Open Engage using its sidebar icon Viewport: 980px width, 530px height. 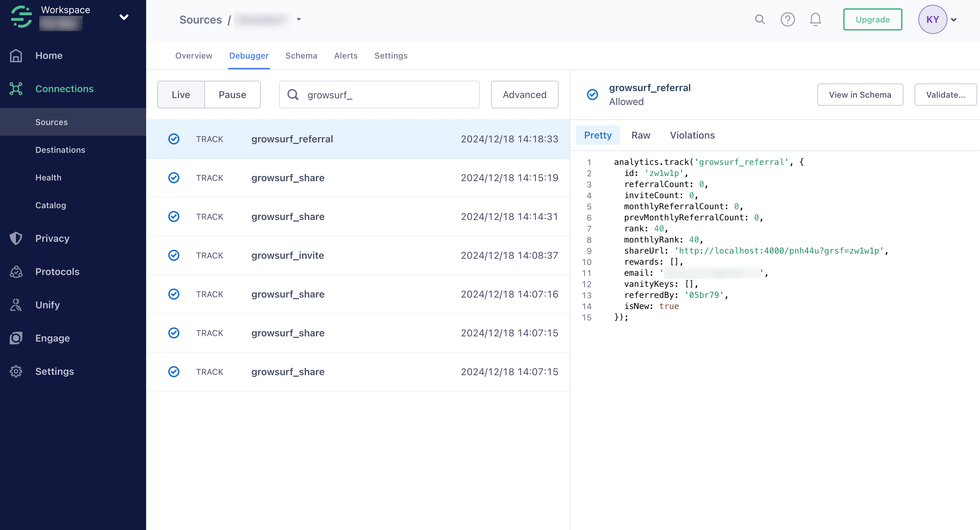pos(16,338)
